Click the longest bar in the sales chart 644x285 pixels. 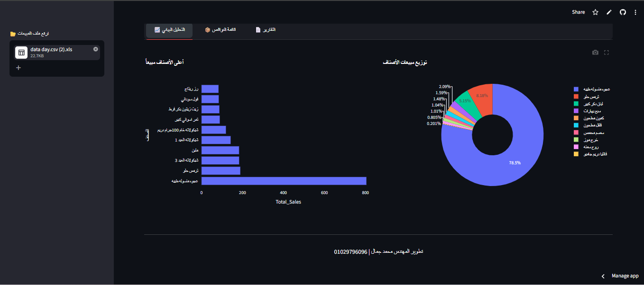point(284,181)
